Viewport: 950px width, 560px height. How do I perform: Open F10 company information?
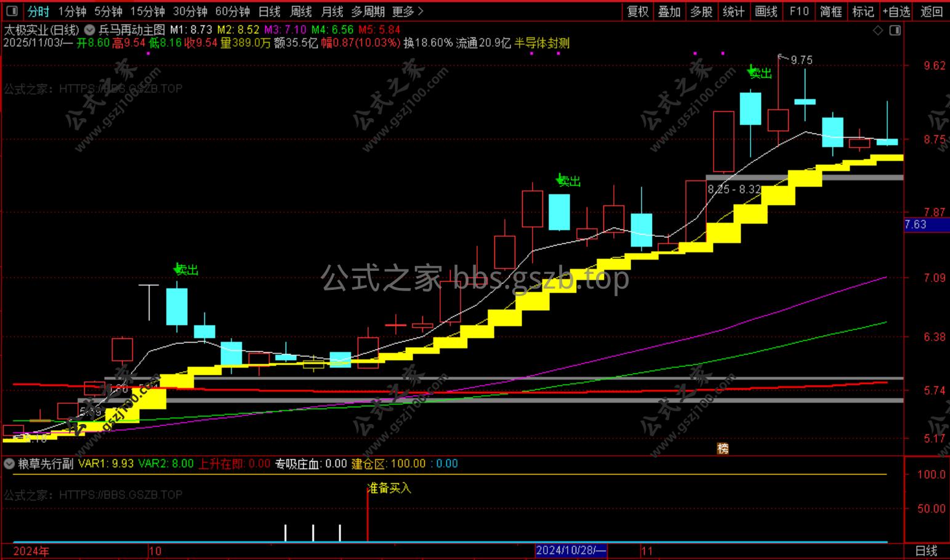coord(799,11)
